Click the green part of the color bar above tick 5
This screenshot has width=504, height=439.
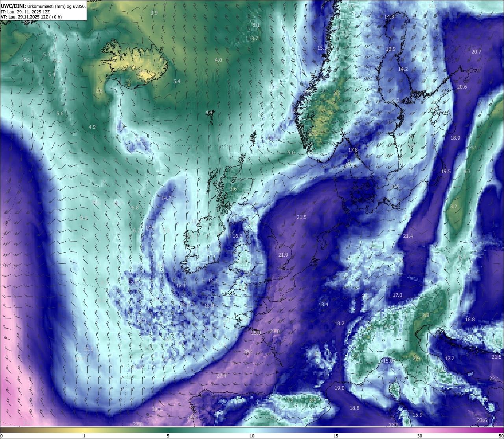(x=168, y=430)
